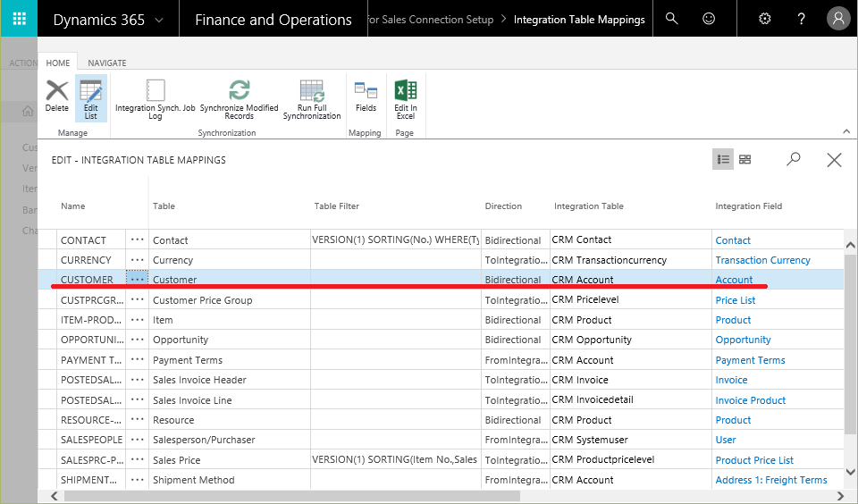
Task: Click Integration Table Mappings breadcrumb
Action: tap(579, 20)
